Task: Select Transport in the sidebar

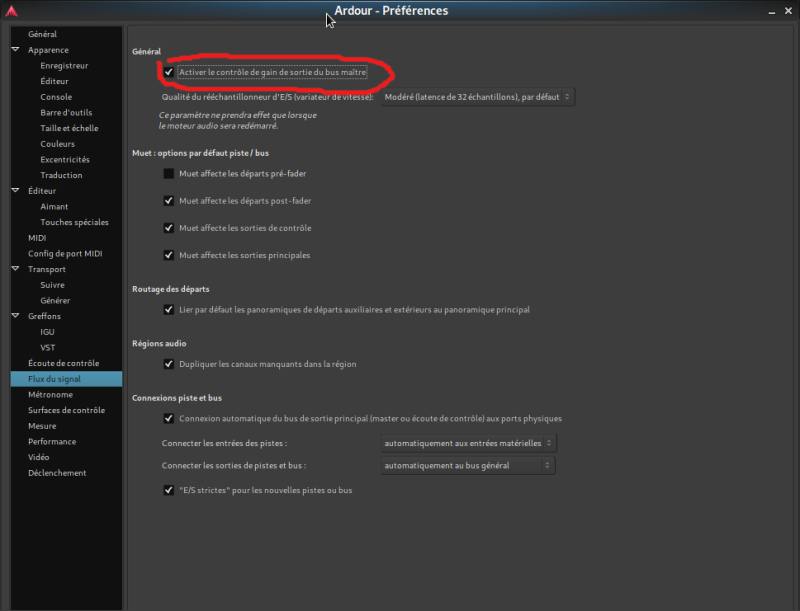Action: (47, 269)
